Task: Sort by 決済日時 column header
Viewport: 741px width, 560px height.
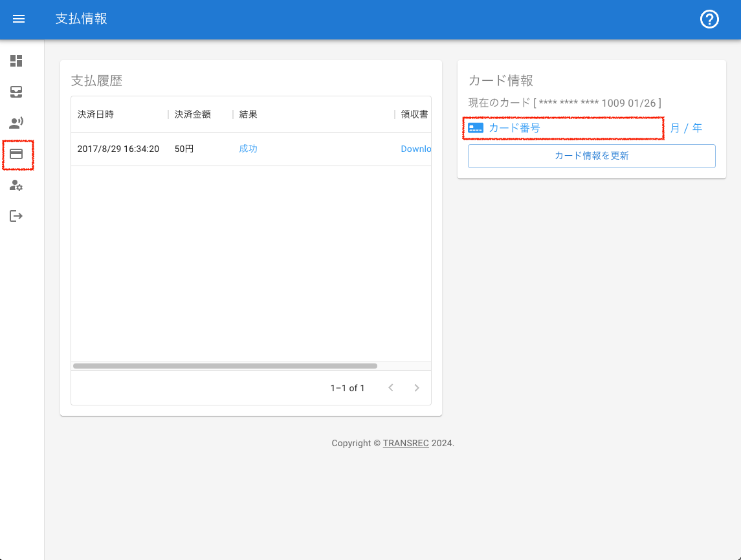Action: pyautogui.click(x=96, y=114)
